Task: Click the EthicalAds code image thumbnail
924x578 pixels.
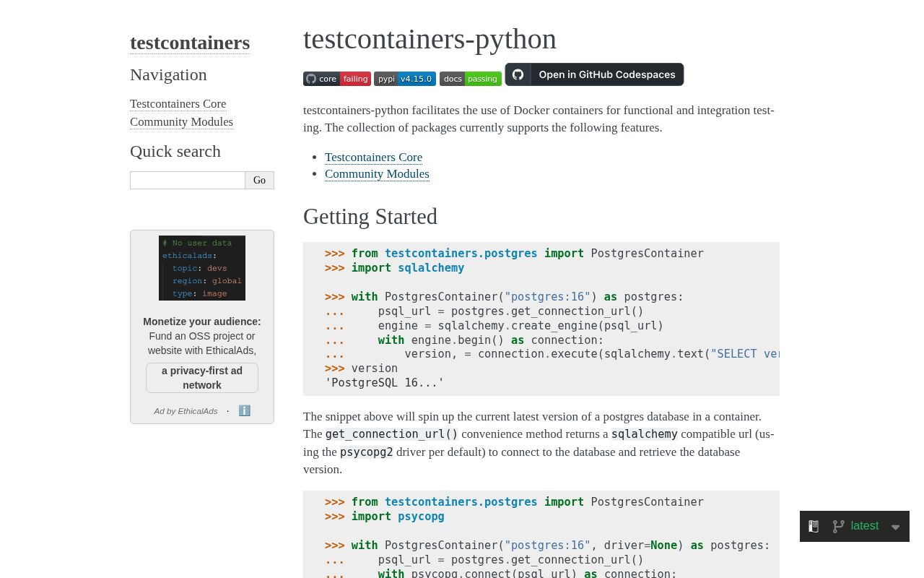Action: 202,268
